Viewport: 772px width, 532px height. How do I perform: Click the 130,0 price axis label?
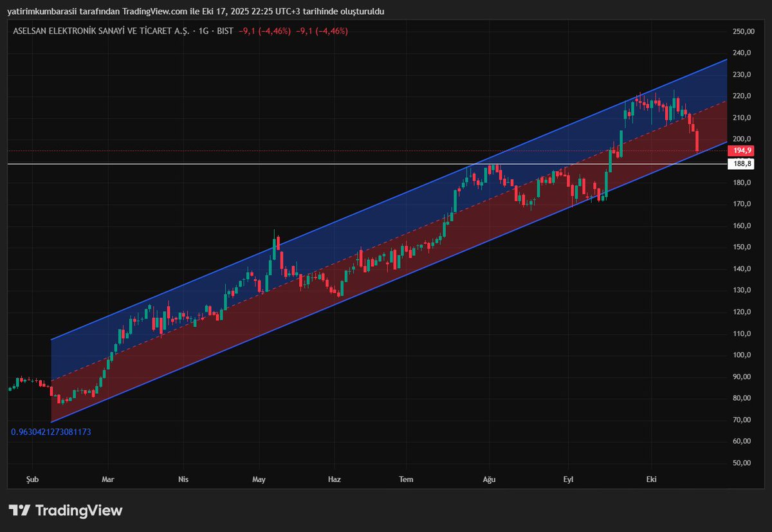[741, 290]
